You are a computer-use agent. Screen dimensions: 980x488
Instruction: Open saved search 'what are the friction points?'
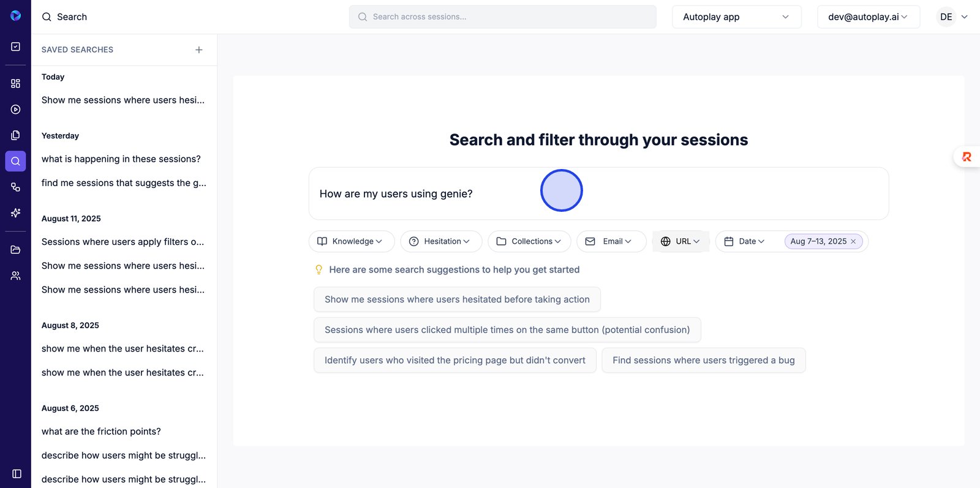pyautogui.click(x=101, y=432)
